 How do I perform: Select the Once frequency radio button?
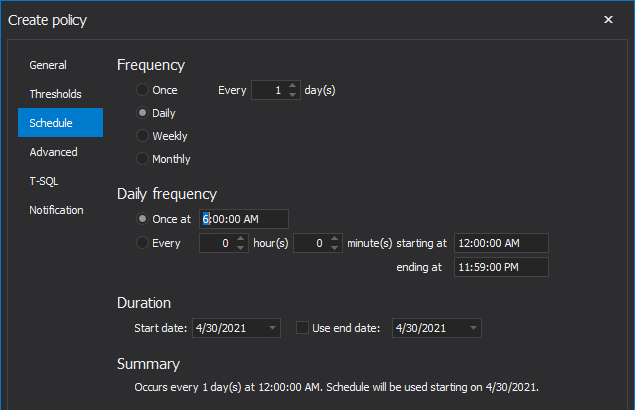(142, 90)
